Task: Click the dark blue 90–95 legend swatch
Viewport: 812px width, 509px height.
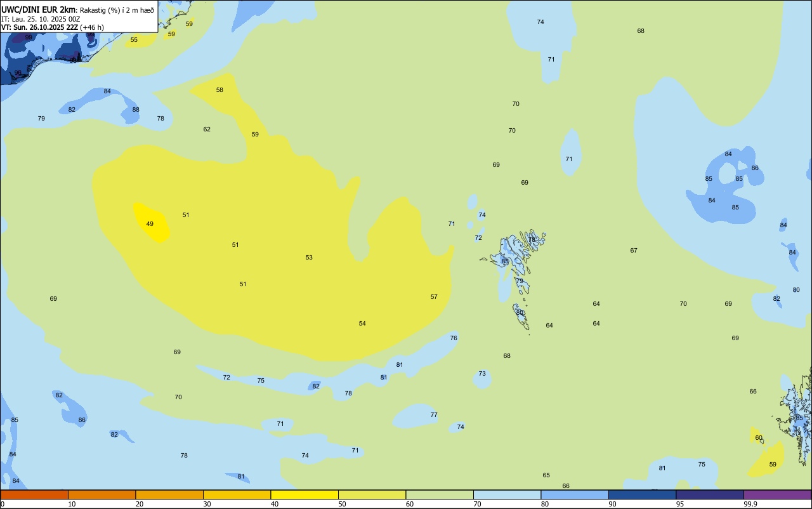Action: click(x=642, y=494)
